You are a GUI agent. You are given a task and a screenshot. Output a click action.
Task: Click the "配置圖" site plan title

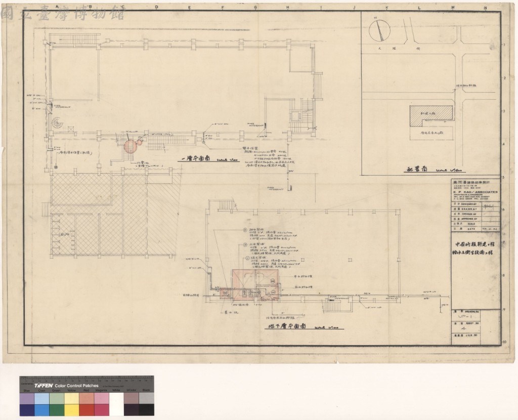pyautogui.click(x=417, y=169)
